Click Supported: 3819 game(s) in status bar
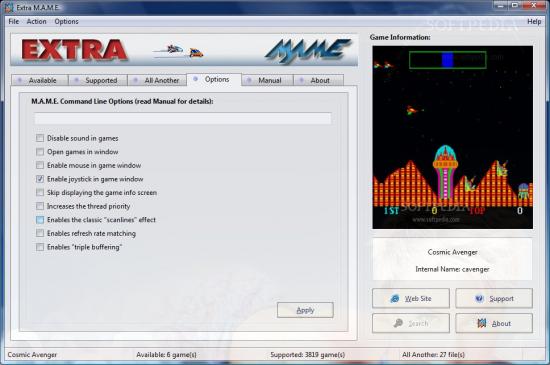This screenshot has height=365, width=550. click(x=308, y=355)
